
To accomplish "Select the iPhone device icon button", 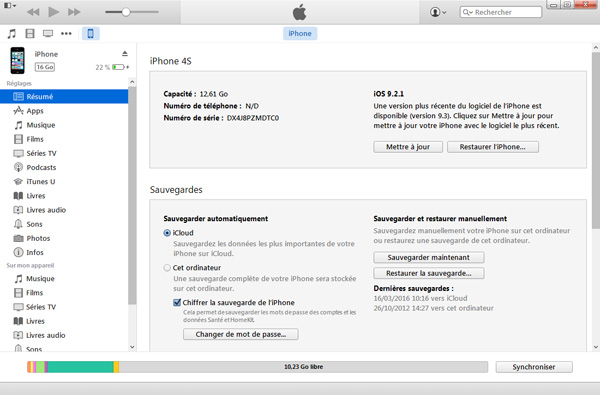I will (91, 34).
